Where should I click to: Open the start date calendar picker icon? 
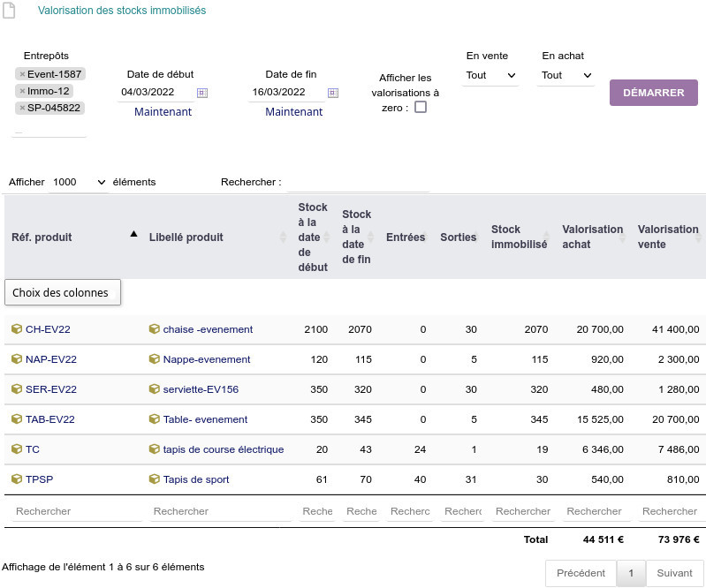tap(201, 92)
